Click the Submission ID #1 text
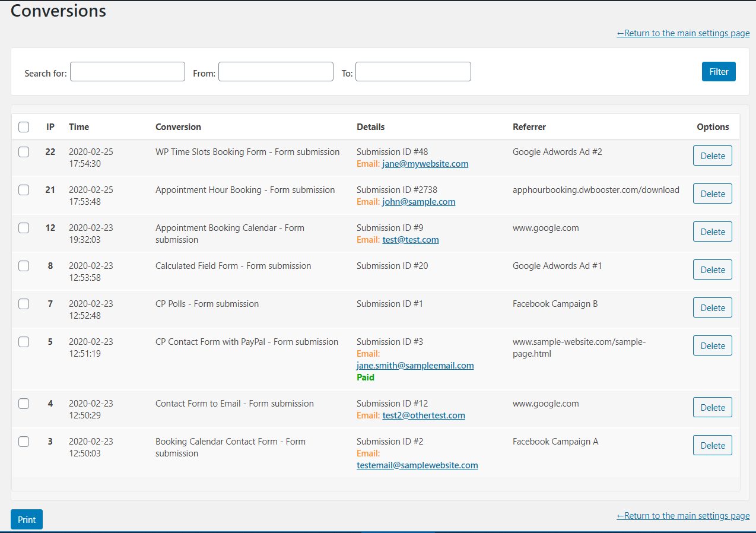Viewport: 756px width, 533px height. click(390, 304)
